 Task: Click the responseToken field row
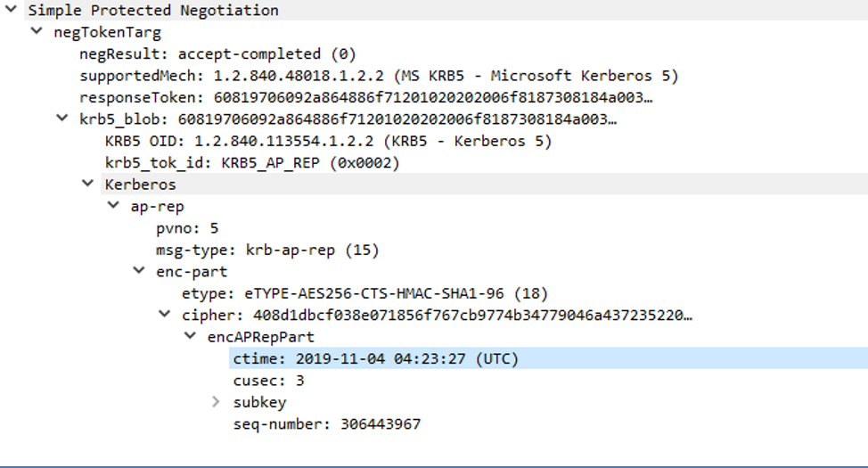365,97
